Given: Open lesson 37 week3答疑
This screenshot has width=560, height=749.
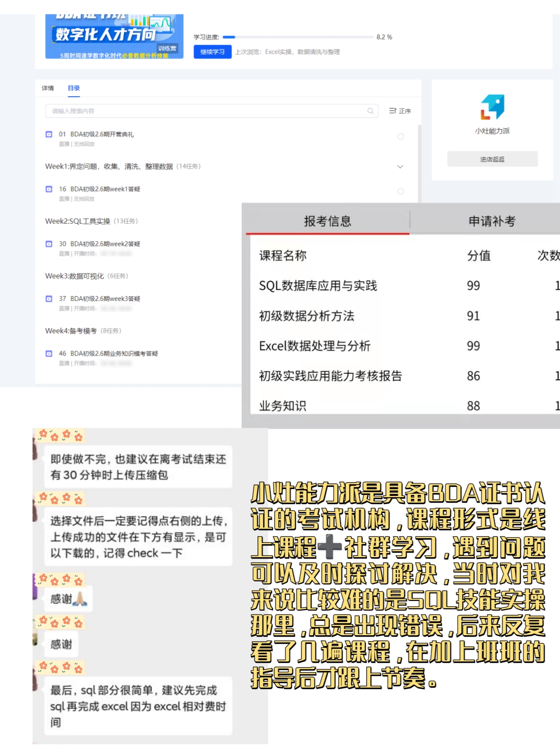Looking at the screenshot, I should tap(99, 299).
